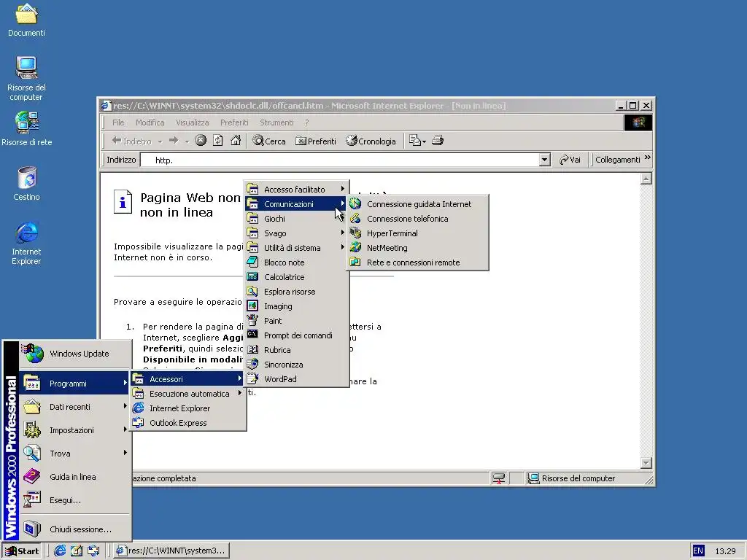This screenshot has height=560, width=747.
Task: Click the scrollbar up arrow in browser
Action: pos(646,179)
